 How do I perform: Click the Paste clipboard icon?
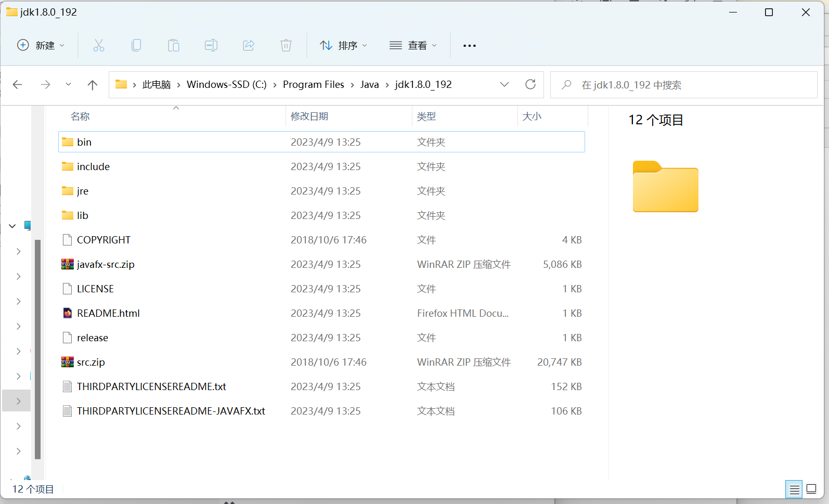(x=174, y=46)
